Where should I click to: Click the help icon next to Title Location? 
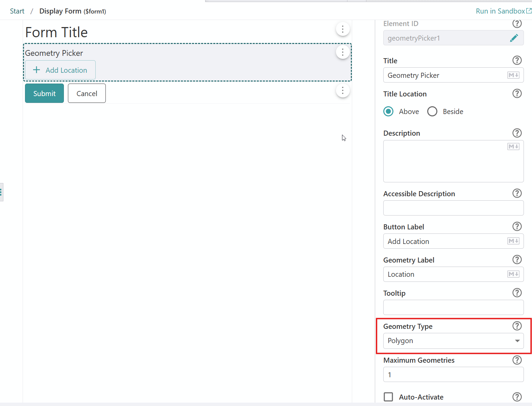tap(517, 94)
